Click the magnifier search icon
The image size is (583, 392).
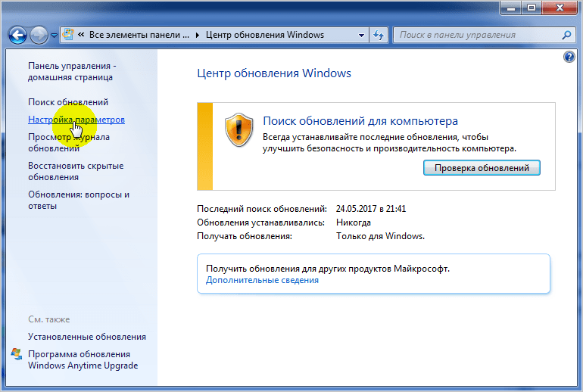[566, 36]
